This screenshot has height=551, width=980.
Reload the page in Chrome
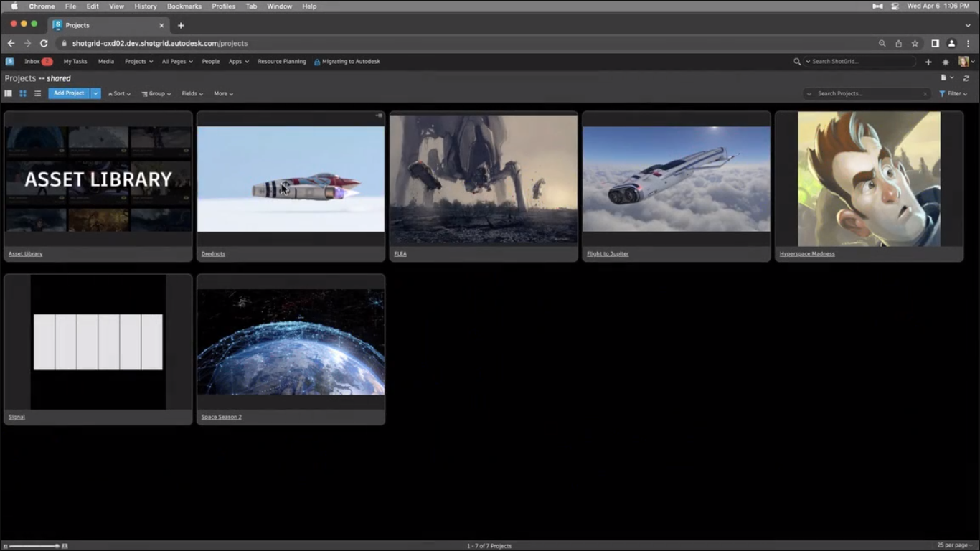[44, 43]
